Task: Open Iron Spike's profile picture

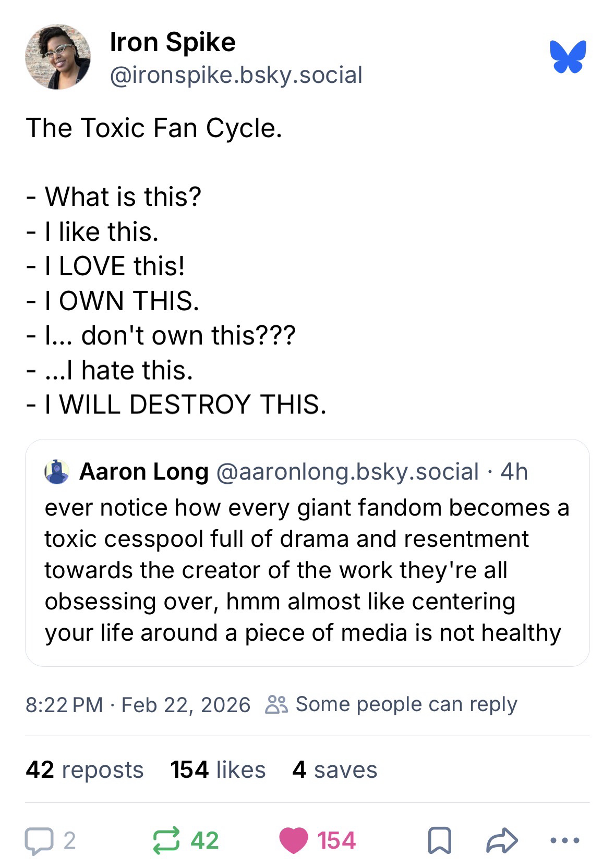Action: pyautogui.click(x=58, y=57)
